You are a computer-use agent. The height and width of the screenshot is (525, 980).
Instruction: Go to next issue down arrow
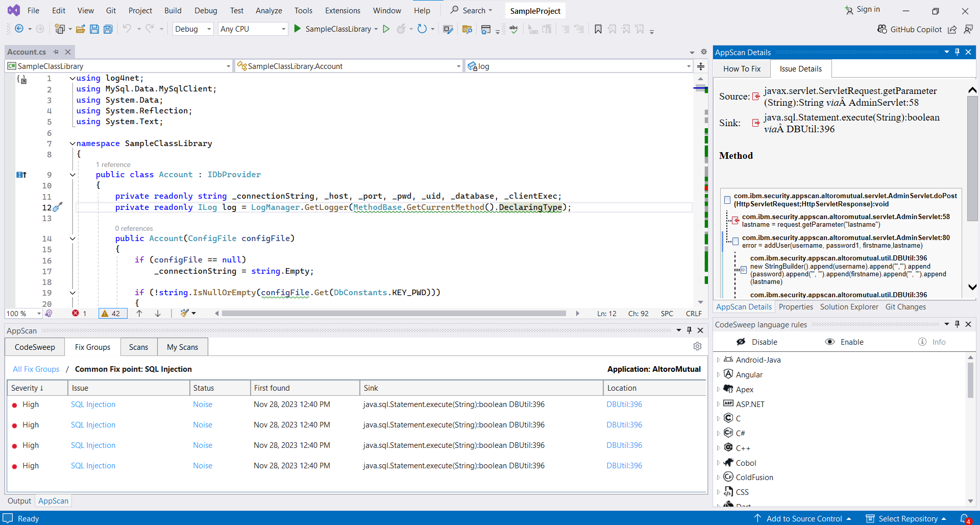coord(158,313)
